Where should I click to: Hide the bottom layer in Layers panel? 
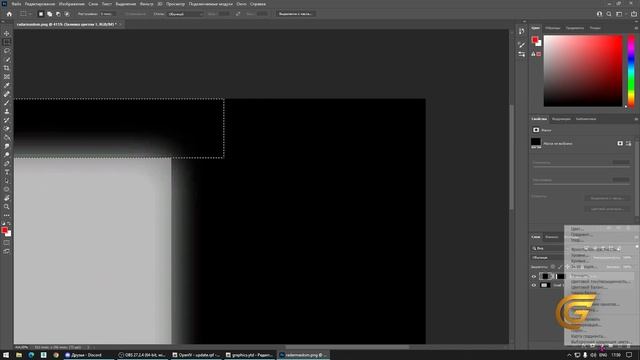[x=533, y=285]
